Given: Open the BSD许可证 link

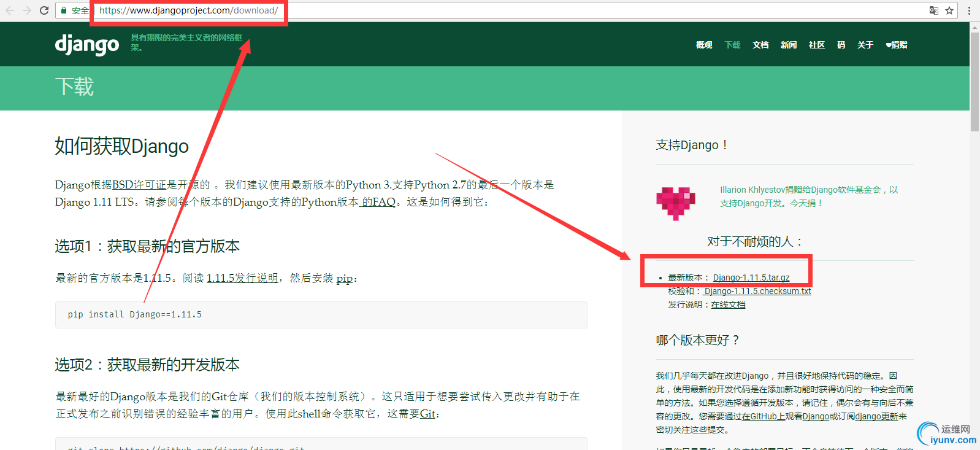Looking at the screenshot, I should (139, 185).
